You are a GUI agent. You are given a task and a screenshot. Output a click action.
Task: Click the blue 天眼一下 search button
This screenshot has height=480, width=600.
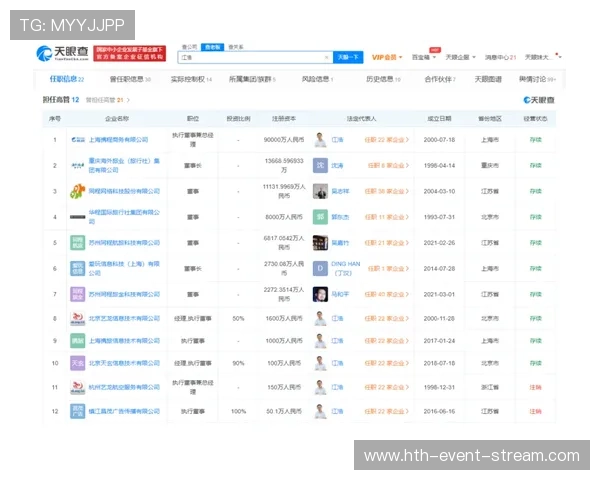348,57
